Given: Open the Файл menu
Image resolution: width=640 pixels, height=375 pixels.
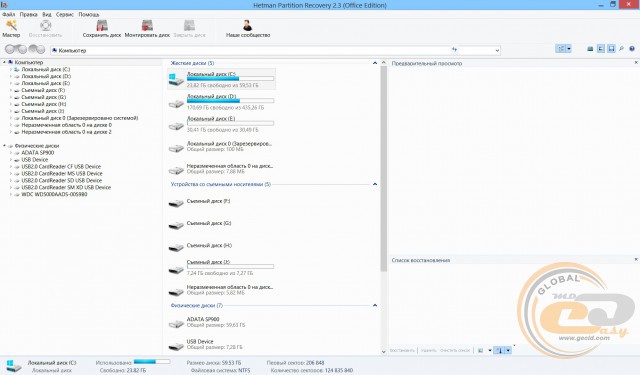Looking at the screenshot, I should point(9,14).
